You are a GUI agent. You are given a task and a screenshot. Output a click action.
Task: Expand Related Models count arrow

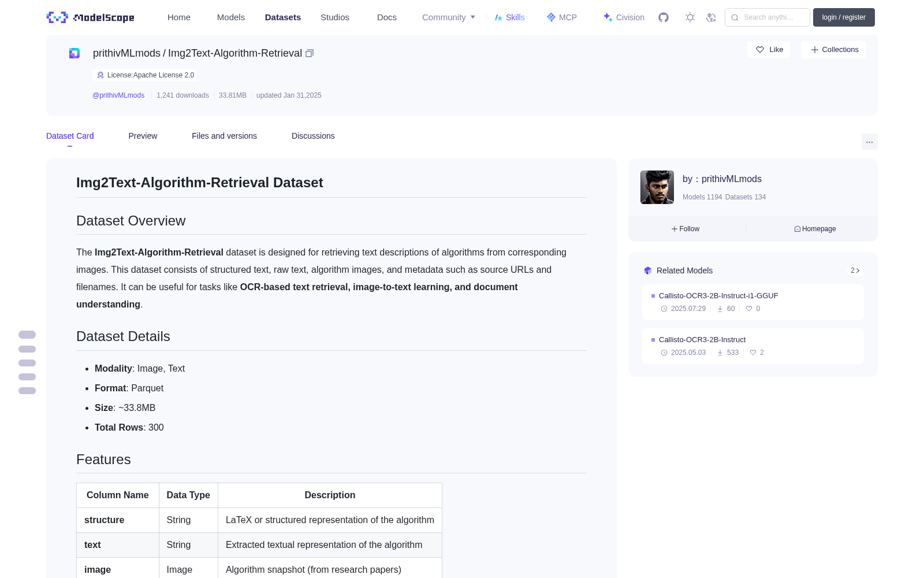point(855,271)
